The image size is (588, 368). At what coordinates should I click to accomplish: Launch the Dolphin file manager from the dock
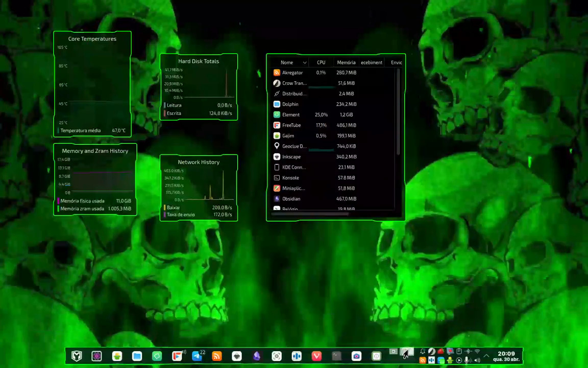137,356
